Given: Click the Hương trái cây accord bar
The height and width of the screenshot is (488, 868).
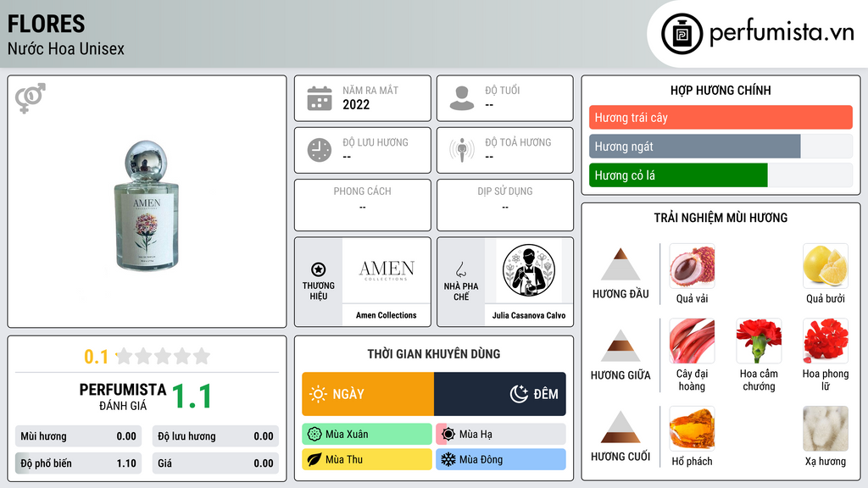Looking at the screenshot, I should 721,117.
